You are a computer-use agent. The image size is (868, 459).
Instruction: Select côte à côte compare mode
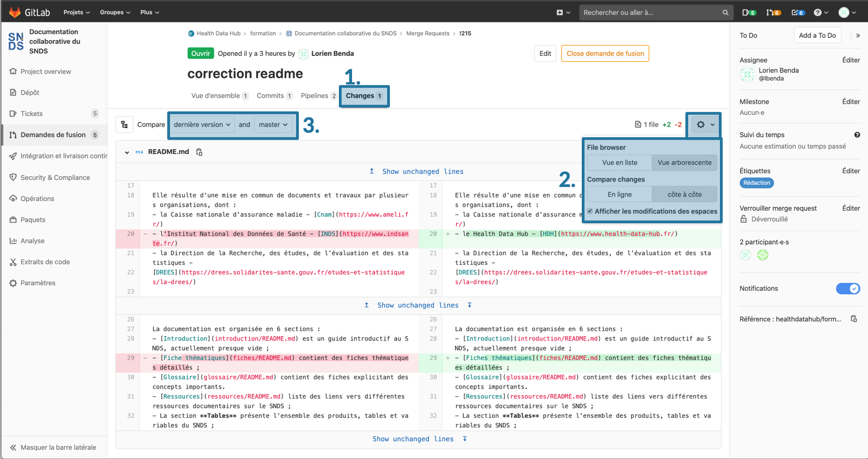tap(684, 194)
